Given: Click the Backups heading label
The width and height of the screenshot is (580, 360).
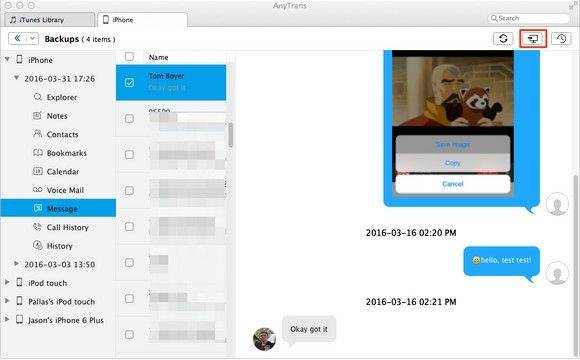Looking at the screenshot, I should coord(61,39).
